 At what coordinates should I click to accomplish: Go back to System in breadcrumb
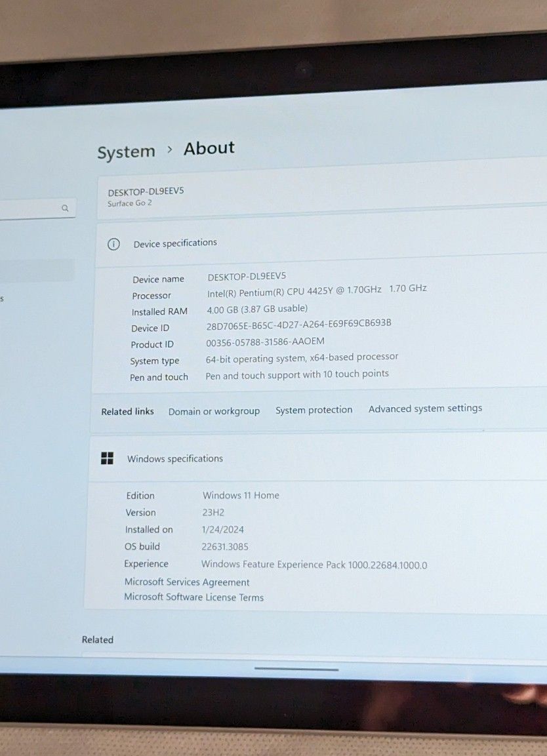click(x=126, y=152)
